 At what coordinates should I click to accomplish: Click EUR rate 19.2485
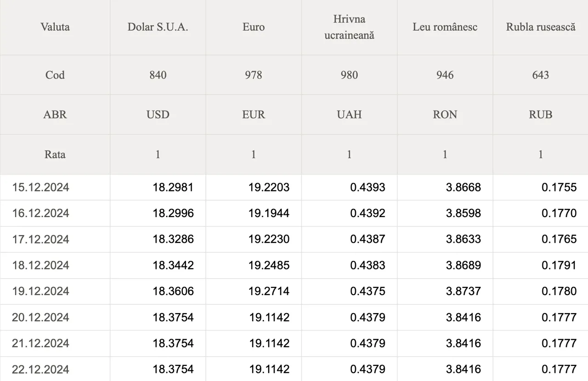[x=269, y=265]
